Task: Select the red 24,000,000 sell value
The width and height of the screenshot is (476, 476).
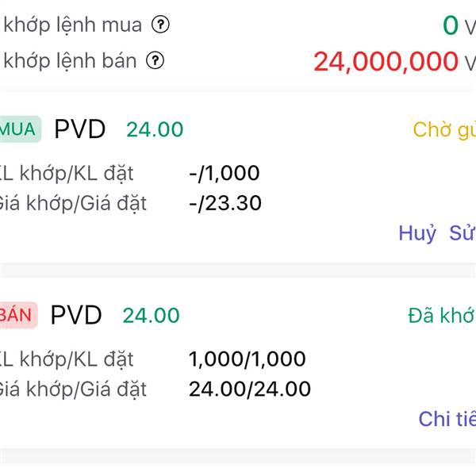Action: click(386, 62)
